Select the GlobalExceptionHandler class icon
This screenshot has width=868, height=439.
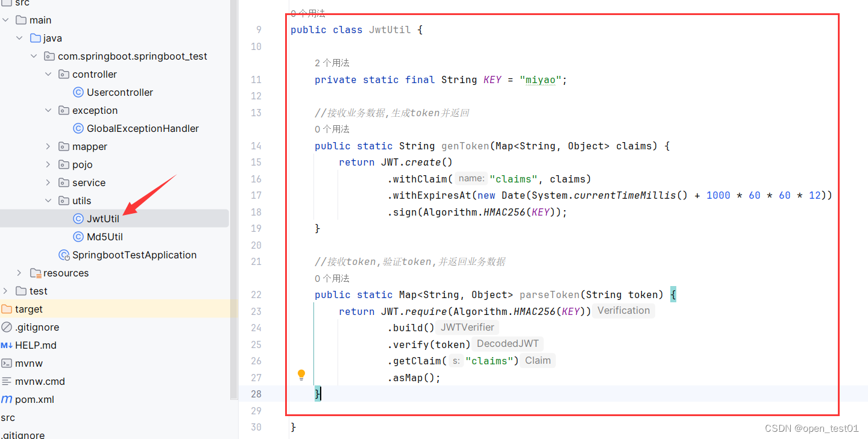(78, 128)
